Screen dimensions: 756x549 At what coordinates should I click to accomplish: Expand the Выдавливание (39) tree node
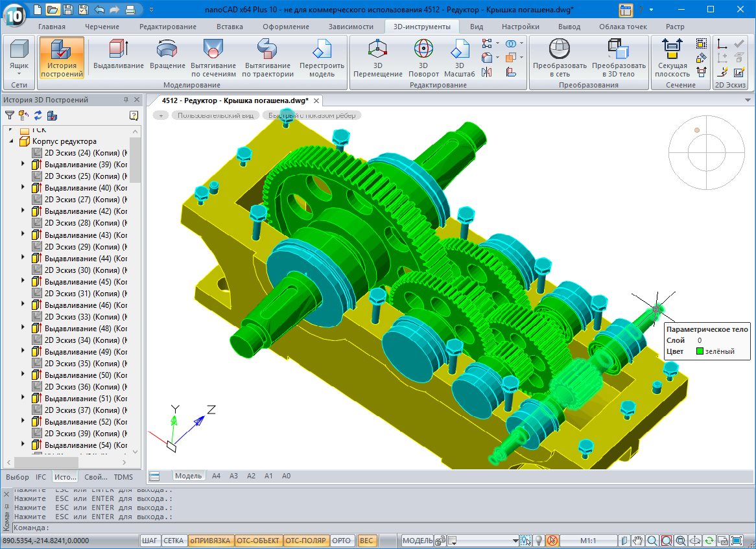pos(24,165)
